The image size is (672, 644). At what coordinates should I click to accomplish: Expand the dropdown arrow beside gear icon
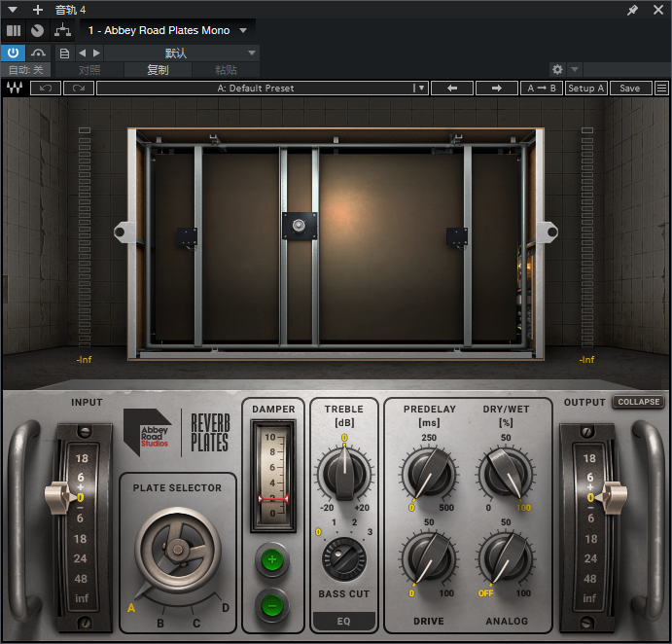[575, 69]
